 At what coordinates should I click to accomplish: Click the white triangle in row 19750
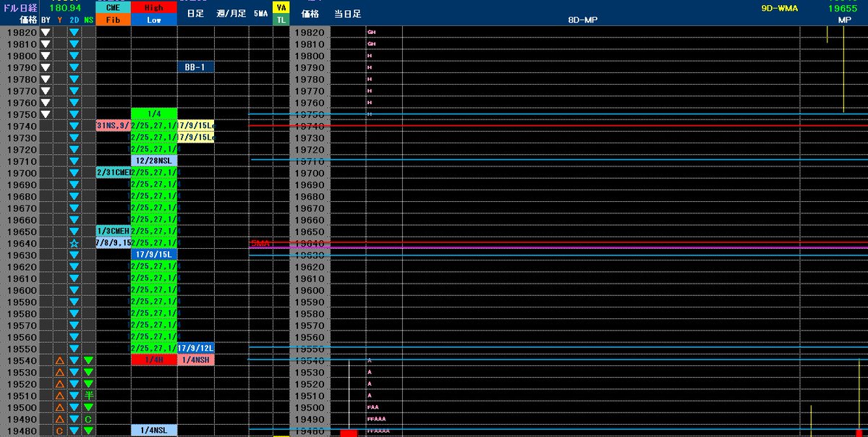click(46, 114)
